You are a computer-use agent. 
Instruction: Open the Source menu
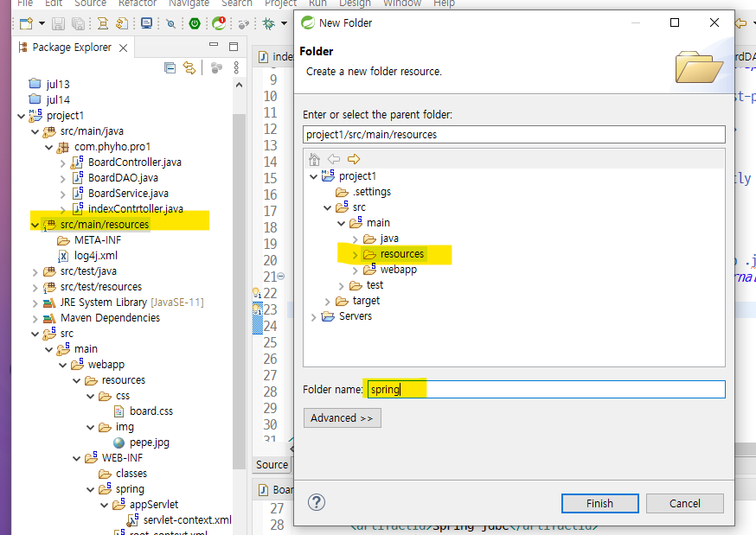coord(90,3)
